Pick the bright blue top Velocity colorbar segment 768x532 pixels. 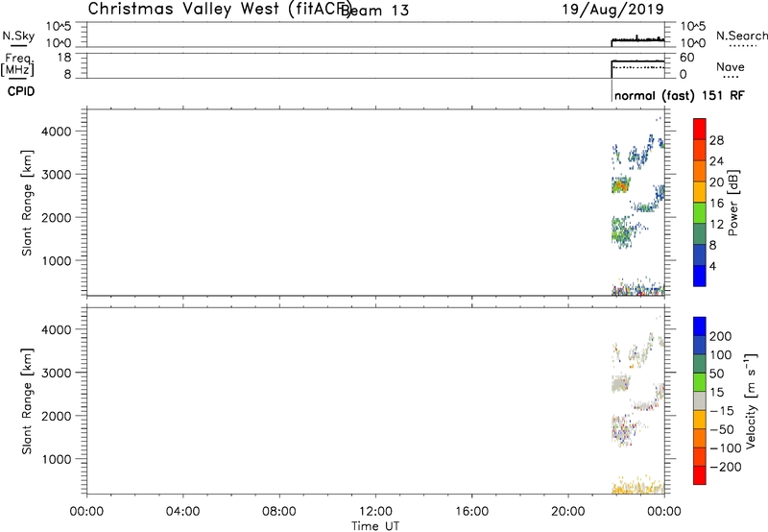(700, 326)
